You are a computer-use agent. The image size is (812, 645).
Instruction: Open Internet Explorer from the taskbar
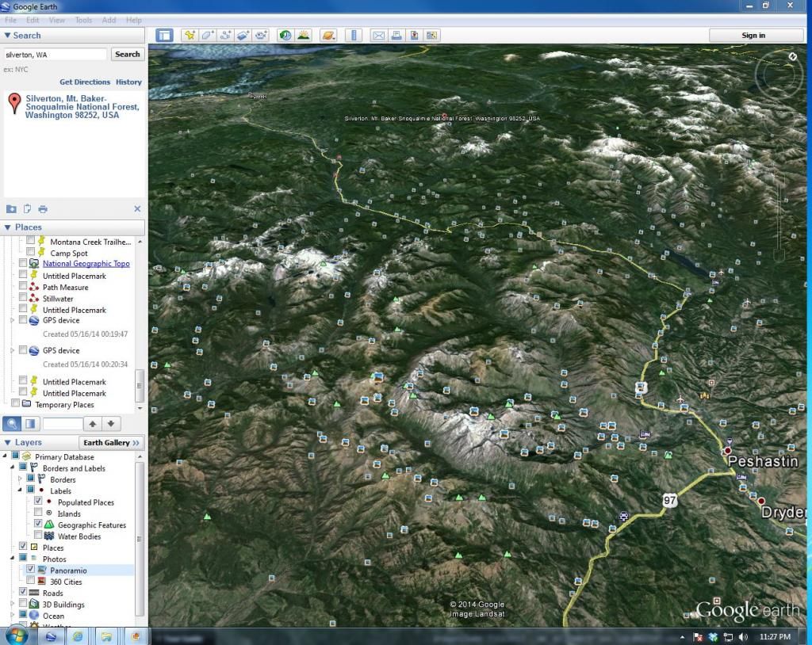pos(78,636)
